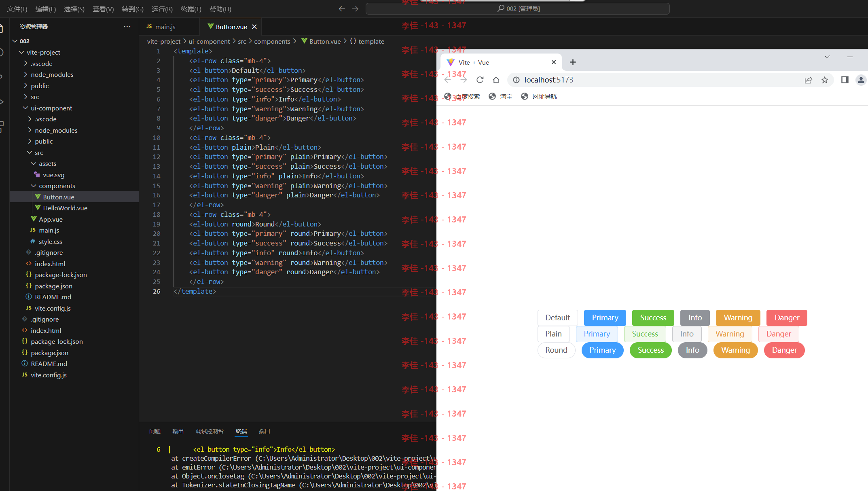868x491 pixels.
Task: Collapse the components folder
Action: tap(74, 186)
